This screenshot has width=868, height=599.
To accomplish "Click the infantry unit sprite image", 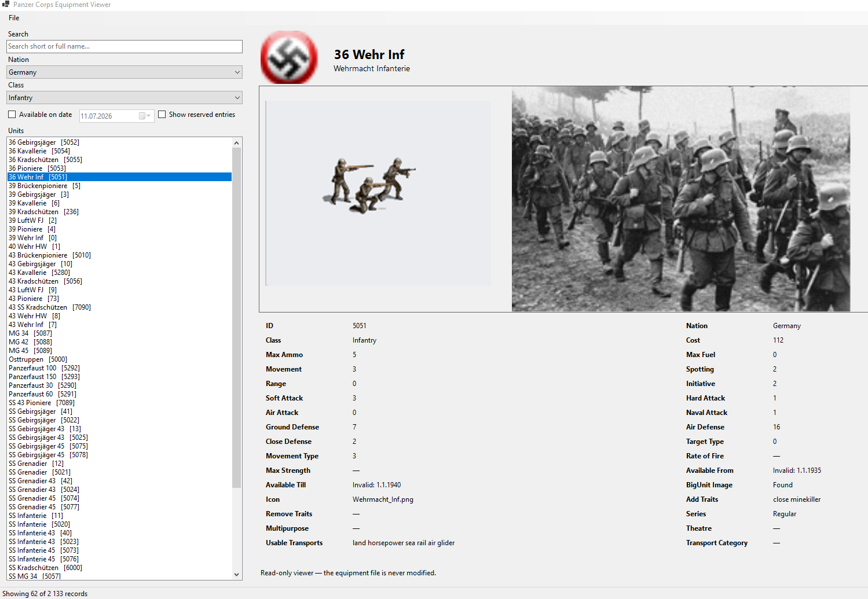I will tap(368, 185).
